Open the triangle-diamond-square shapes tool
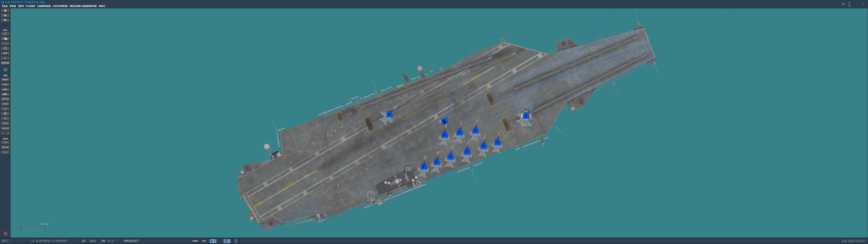This screenshot has height=244, width=868. click(5, 128)
